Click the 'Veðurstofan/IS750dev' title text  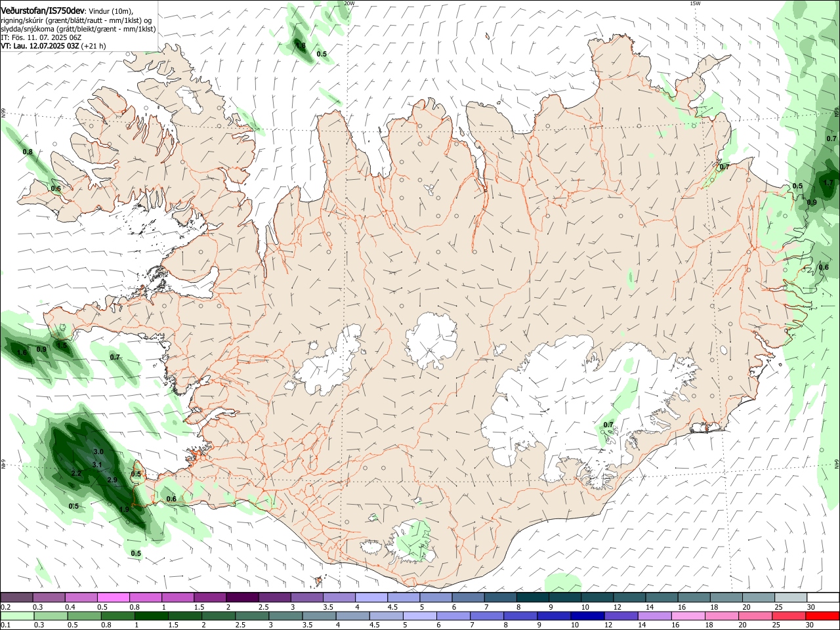43,10
